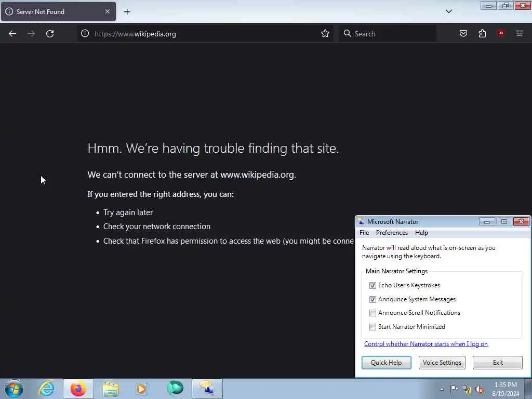Open Narrator File menu
Screen dimensions: 532x399
click(364, 233)
